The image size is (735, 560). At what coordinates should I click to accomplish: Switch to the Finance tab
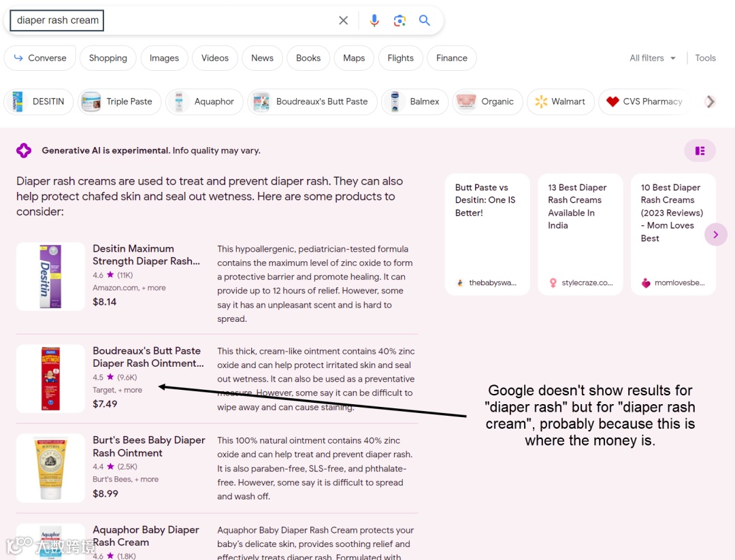pyautogui.click(x=451, y=58)
